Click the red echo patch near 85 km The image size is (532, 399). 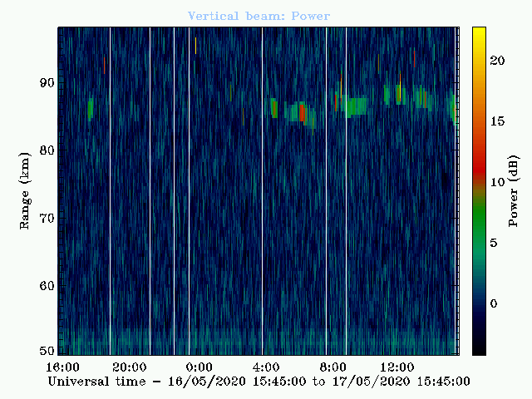(304, 112)
